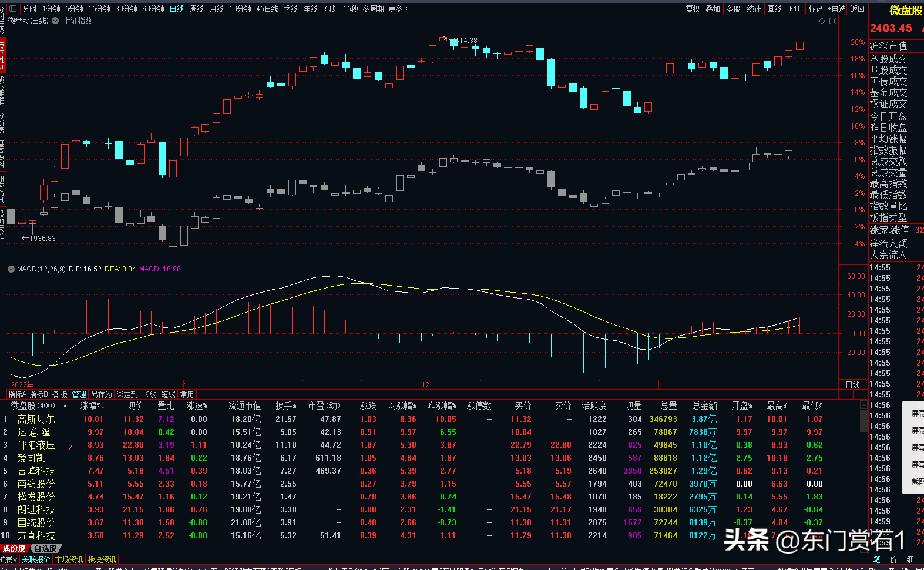Viewport: 924px width, 570px height.
Task: Click the diamond marker icon above chart
Action: coord(822,21)
